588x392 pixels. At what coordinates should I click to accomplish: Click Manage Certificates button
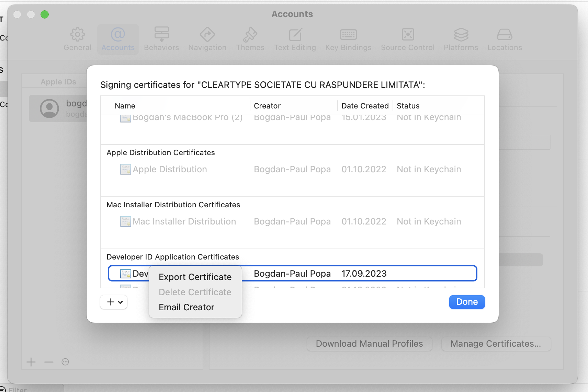coord(496,344)
